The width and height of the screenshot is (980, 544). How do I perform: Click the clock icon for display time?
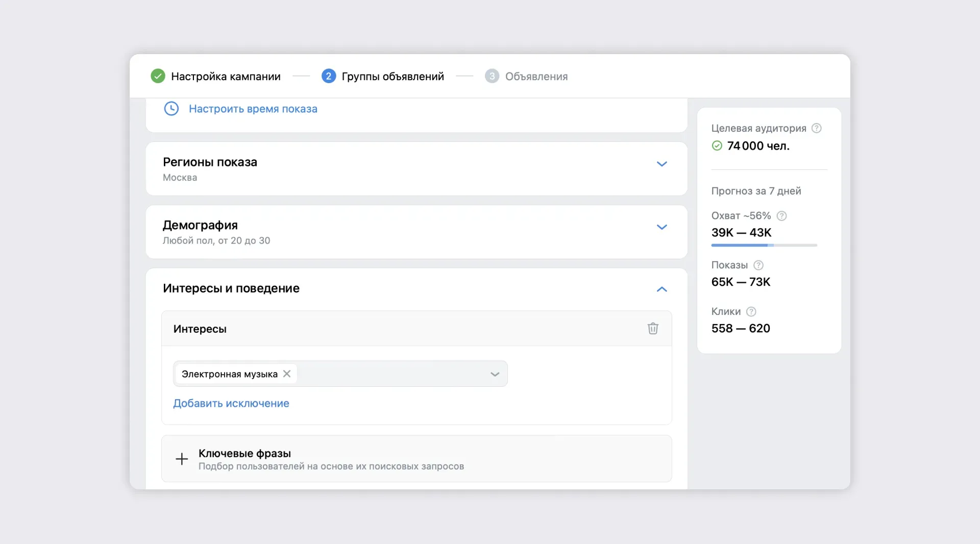tap(171, 109)
